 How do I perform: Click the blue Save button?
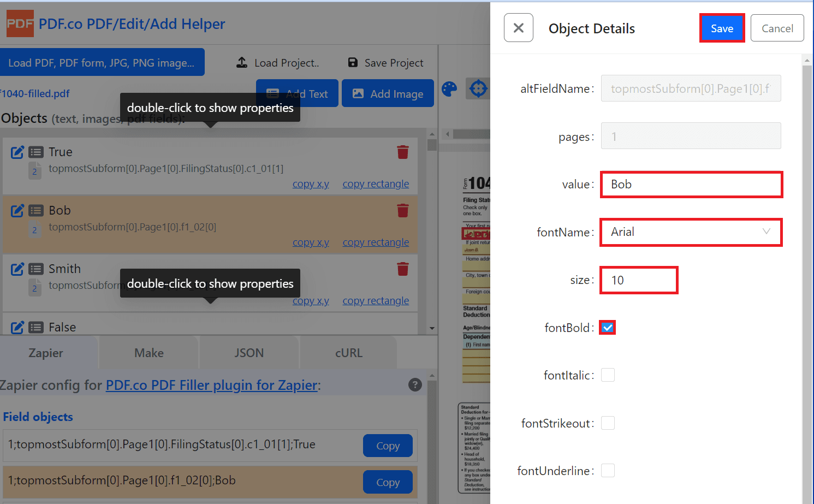coord(722,28)
